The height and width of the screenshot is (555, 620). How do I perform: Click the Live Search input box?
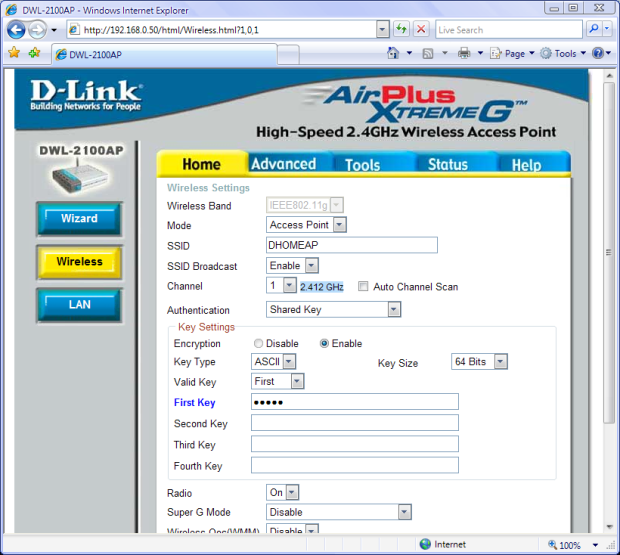coord(509,30)
